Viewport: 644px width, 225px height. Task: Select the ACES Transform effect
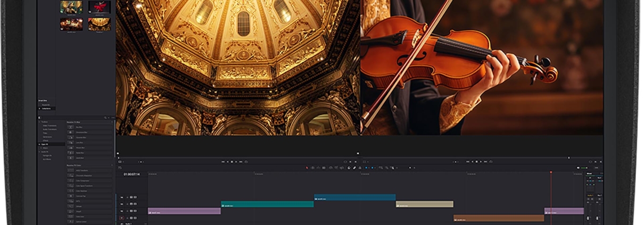tap(90, 170)
